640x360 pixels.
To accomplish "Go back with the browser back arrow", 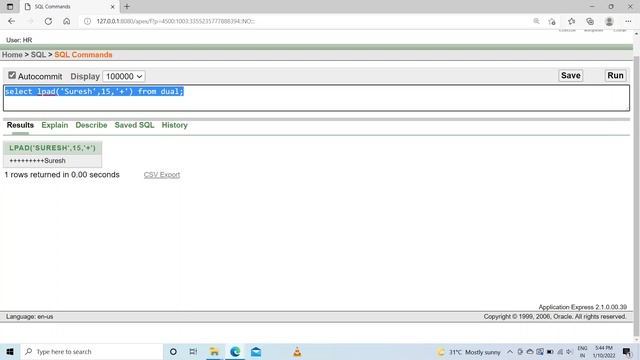I will pos(11,21).
